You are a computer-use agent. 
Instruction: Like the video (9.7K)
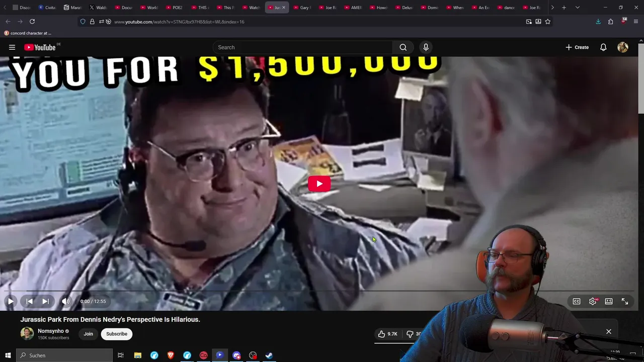pos(387,334)
